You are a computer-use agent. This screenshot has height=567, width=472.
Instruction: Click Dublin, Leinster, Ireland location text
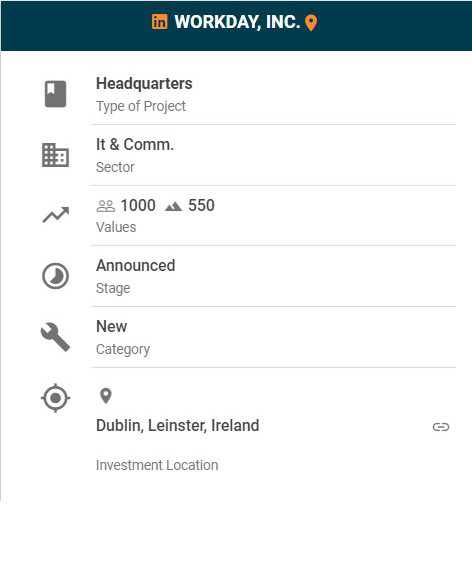pos(178,426)
